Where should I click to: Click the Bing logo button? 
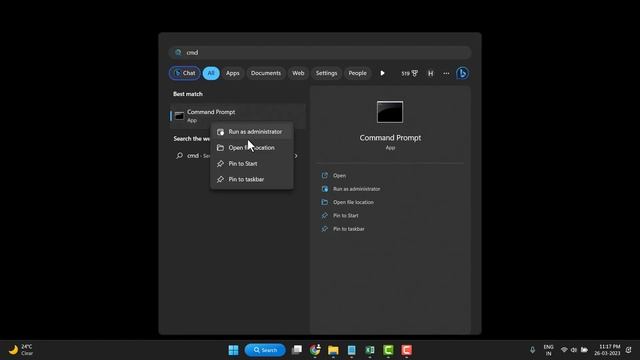(462, 73)
